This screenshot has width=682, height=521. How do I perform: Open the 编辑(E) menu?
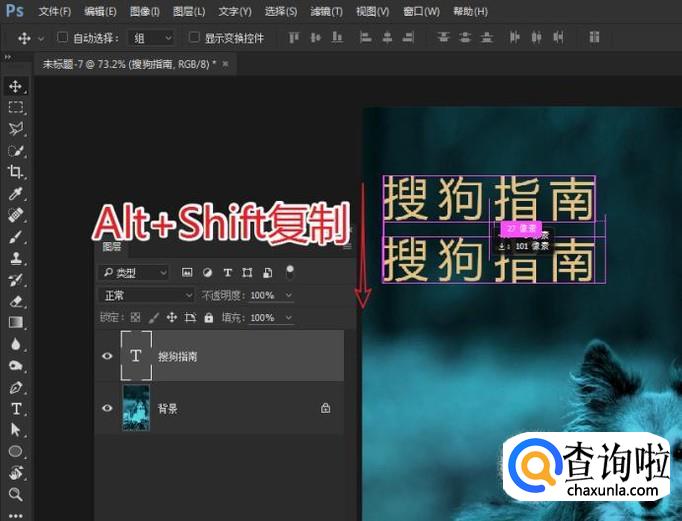[x=100, y=11]
